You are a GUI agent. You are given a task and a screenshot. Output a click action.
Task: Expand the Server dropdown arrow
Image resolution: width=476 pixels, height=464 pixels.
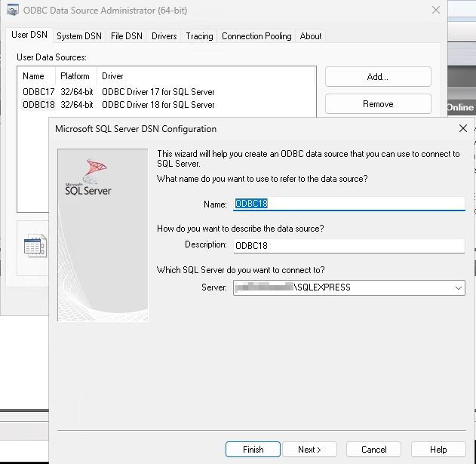pyautogui.click(x=459, y=287)
